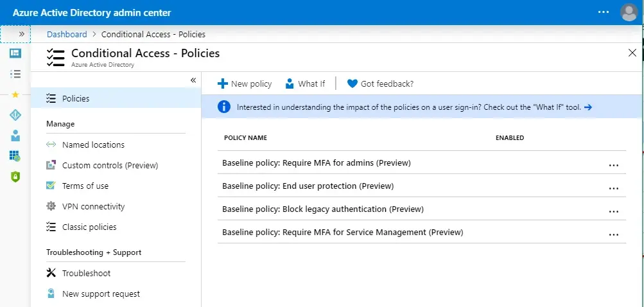Image resolution: width=644 pixels, height=307 pixels.
Task: Open Azure Active Directory diamond icon
Action: (x=15, y=115)
